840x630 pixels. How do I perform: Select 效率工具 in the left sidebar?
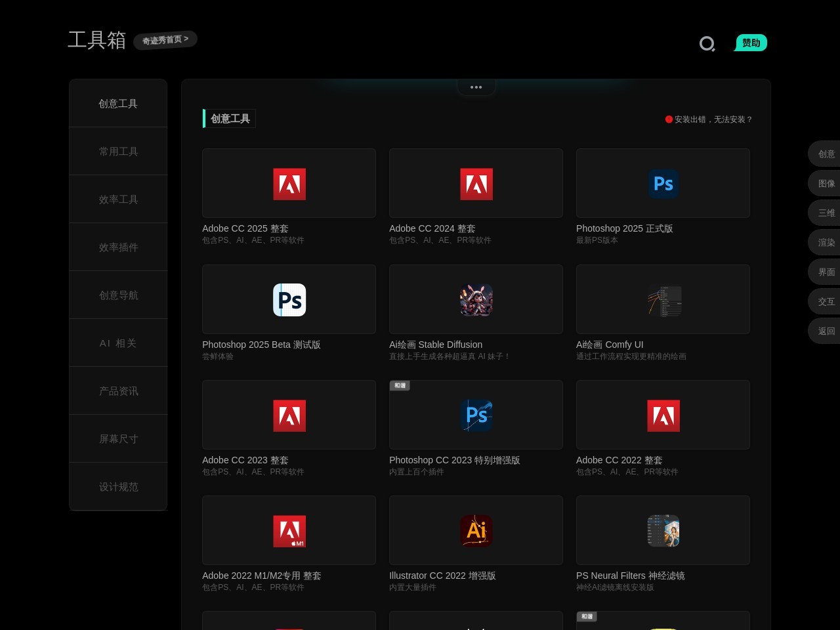[118, 199]
